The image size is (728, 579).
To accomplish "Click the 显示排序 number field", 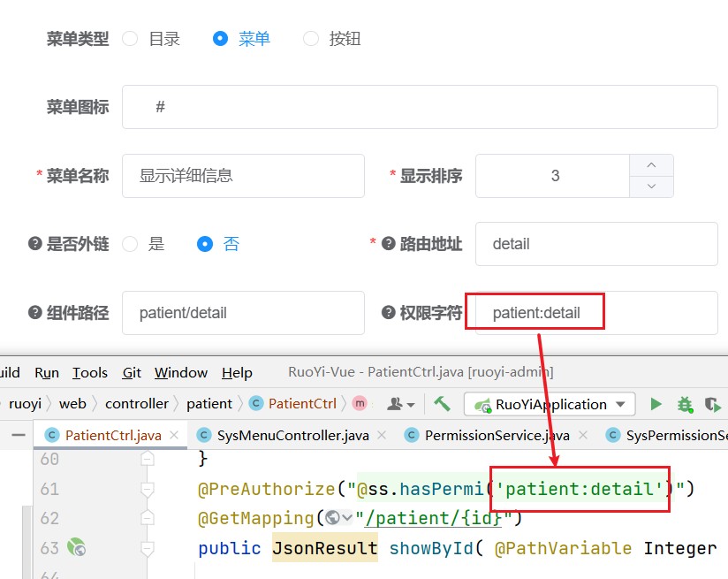I will click(x=552, y=176).
